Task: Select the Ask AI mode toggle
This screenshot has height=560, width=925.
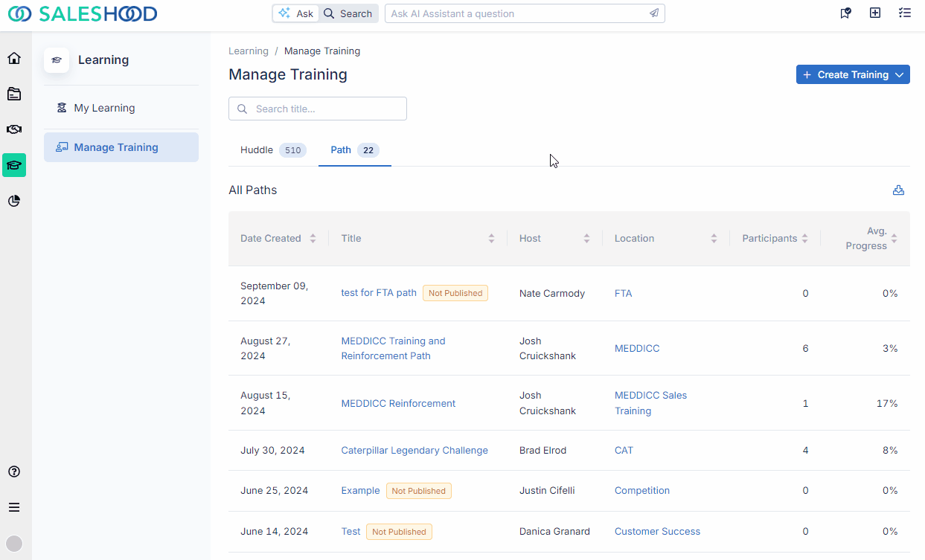Action: coord(295,13)
